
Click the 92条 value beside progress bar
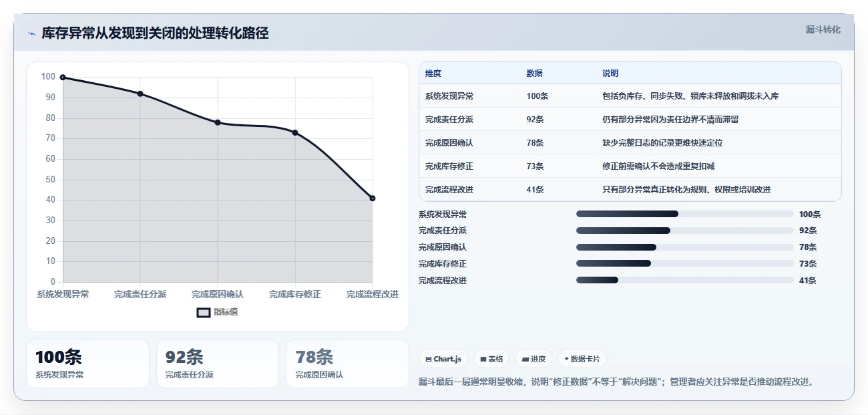coord(808,231)
